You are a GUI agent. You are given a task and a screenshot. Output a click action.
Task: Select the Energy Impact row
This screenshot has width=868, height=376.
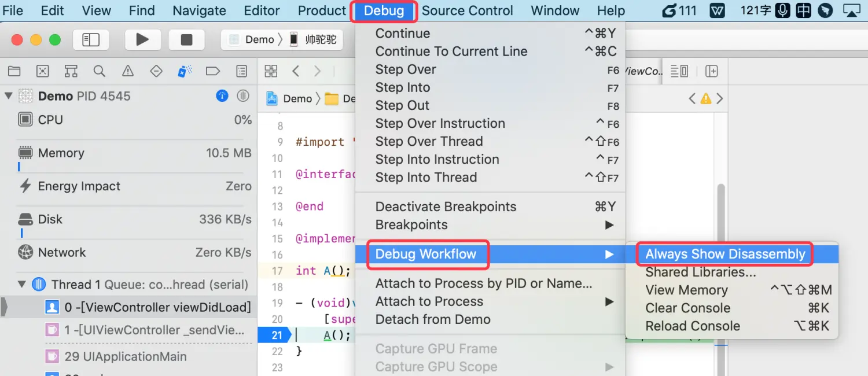[135, 186]
